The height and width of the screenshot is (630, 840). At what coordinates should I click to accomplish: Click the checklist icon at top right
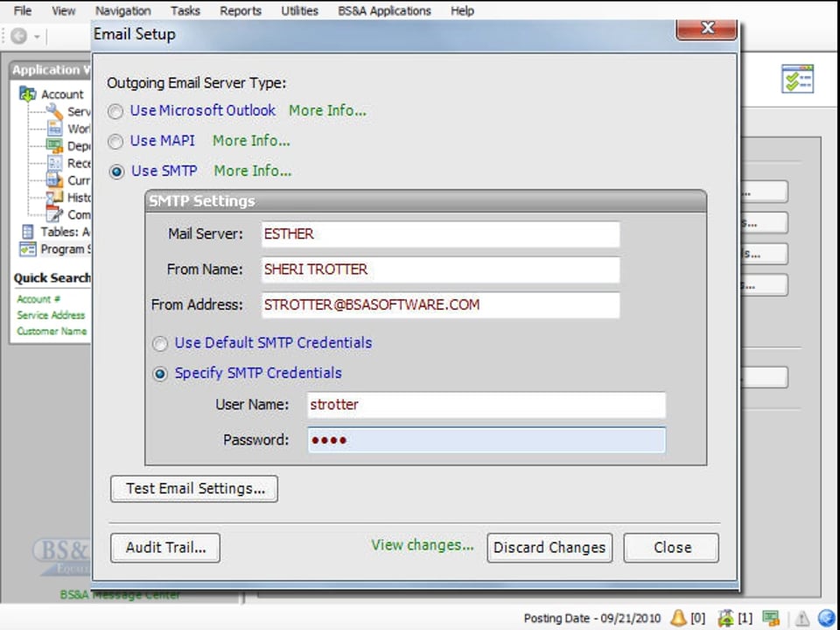[797, 79]
